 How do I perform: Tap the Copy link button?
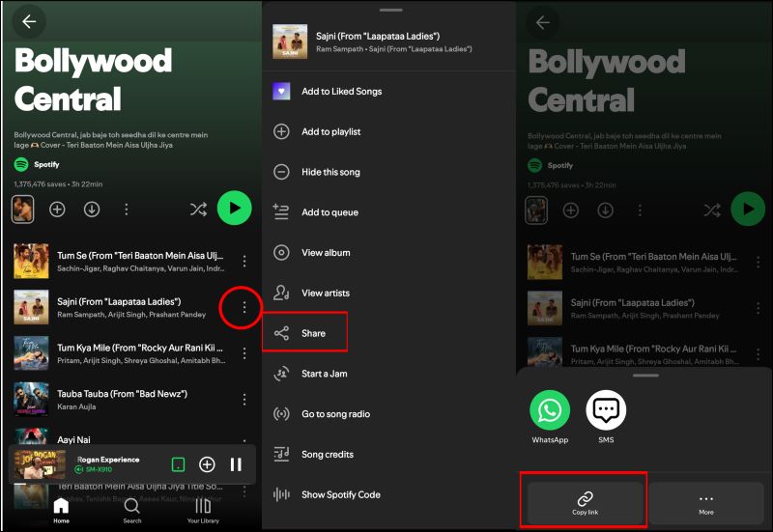pos(585,503)
